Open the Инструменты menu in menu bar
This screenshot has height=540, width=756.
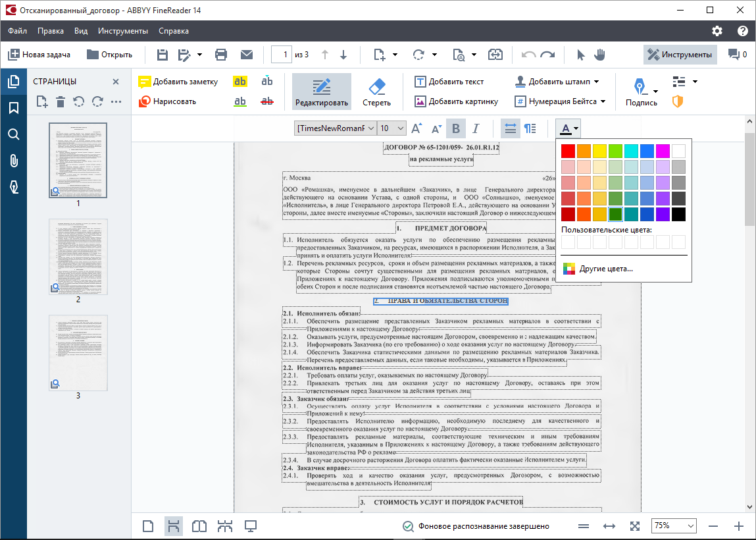pos(123,31)
